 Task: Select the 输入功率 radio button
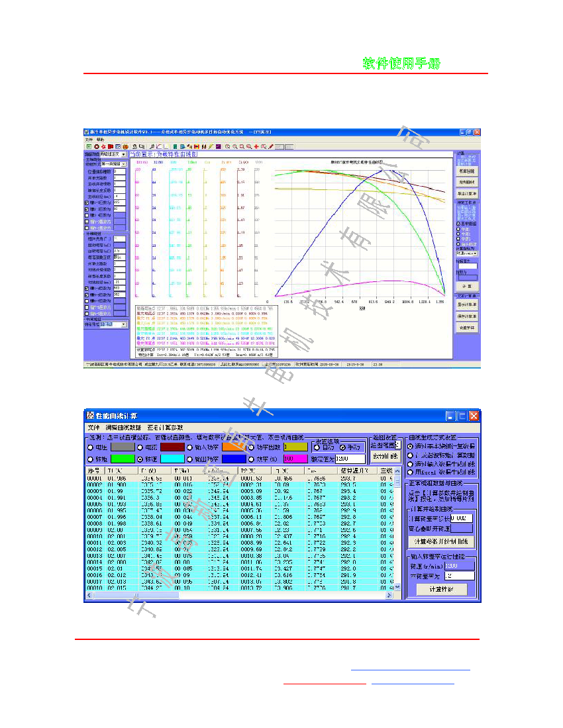189,447
